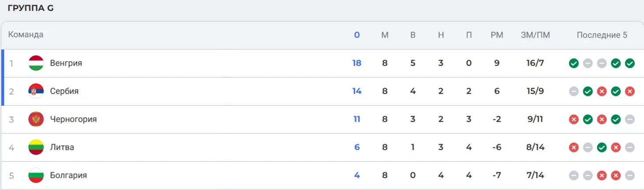Open the Сербия team page
Screen dimensions: 644x190
pos(64,91)
